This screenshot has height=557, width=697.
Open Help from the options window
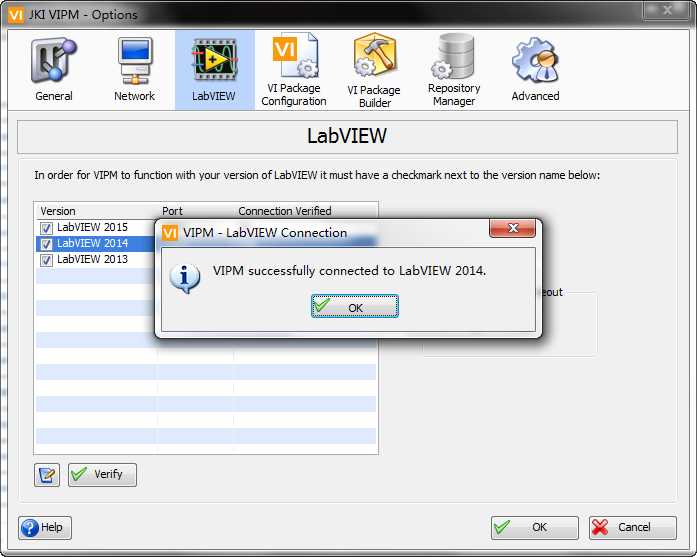(45, 528)
